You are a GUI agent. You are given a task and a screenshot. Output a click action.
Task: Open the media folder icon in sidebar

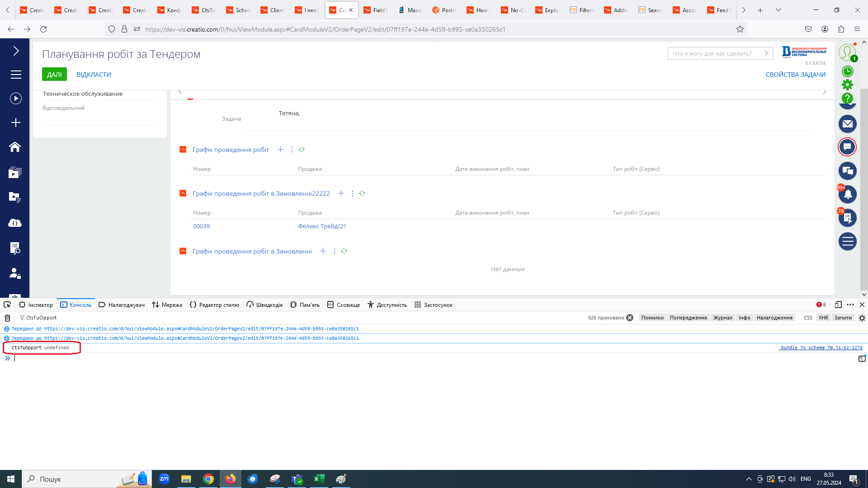15,172
